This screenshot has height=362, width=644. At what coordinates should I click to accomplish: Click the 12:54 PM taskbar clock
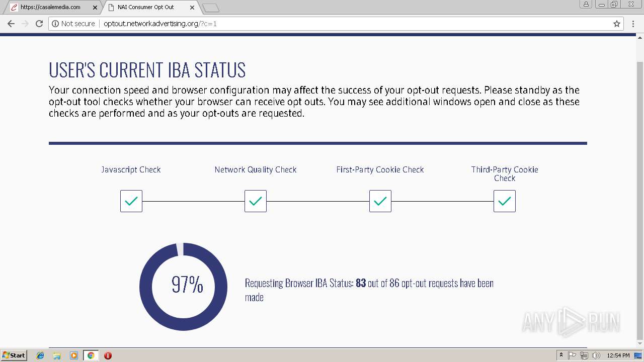pos(618,355)
